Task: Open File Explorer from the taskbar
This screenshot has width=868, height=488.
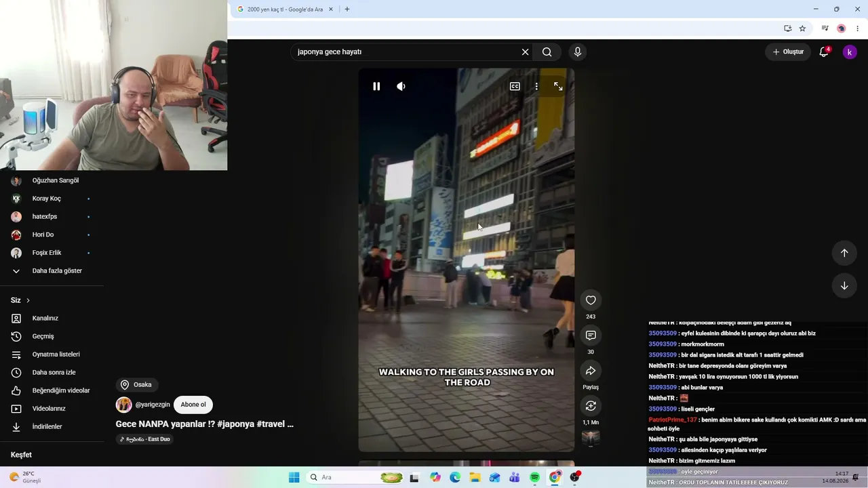Action: (x=475, y=477)
